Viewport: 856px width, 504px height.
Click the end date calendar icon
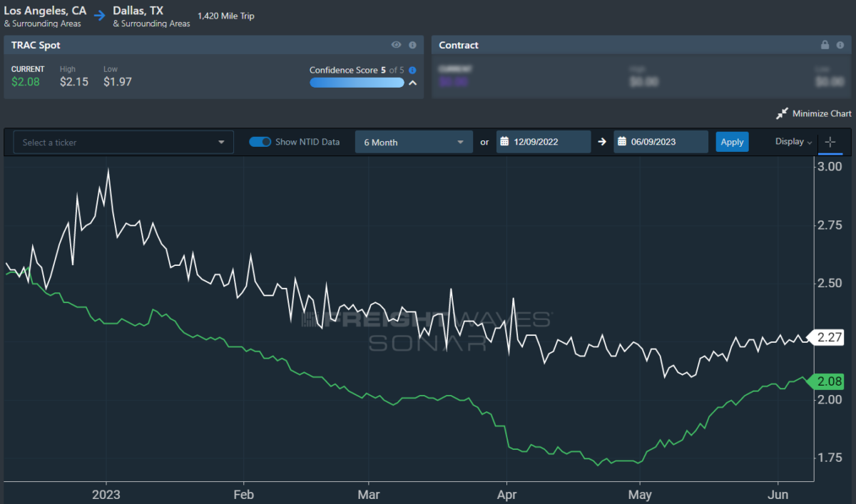click(x=621, y=142)
